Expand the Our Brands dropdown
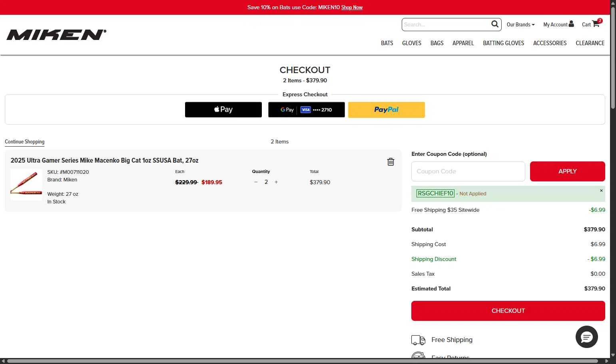 (x=520, y=24)
